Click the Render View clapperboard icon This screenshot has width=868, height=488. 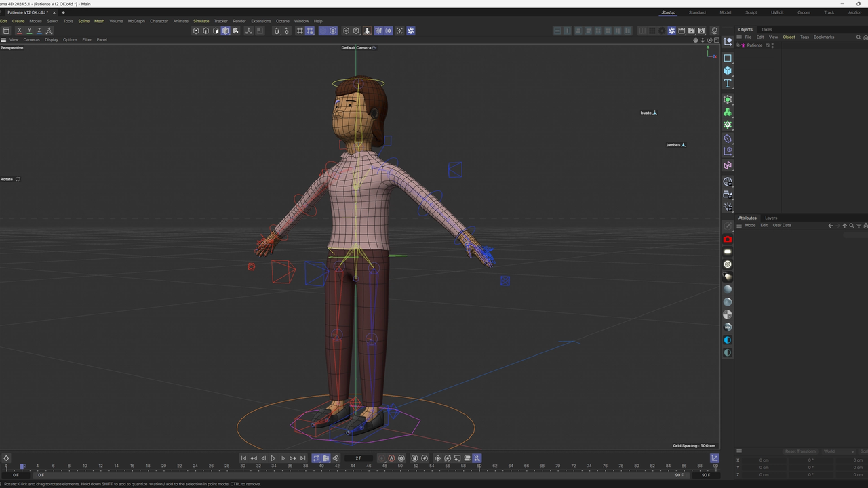pos(682,30)
